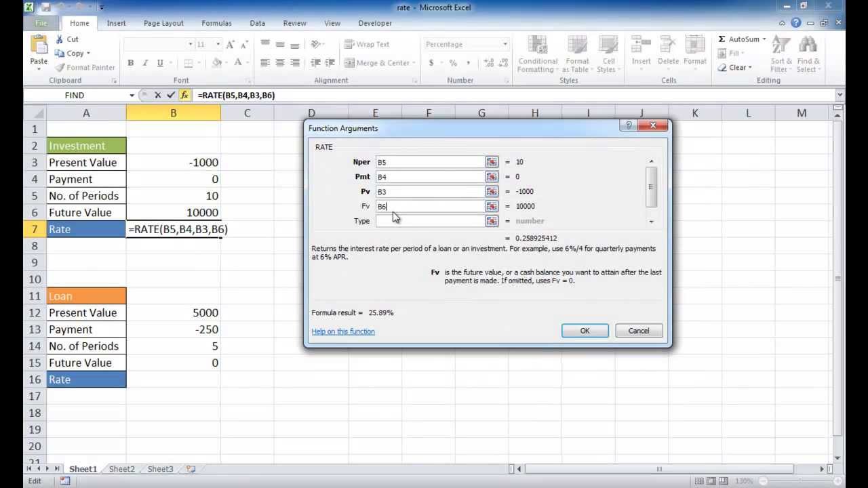The image size is (868, 488).
Task: Switch to the Data tab
Action: pos(257,23)
